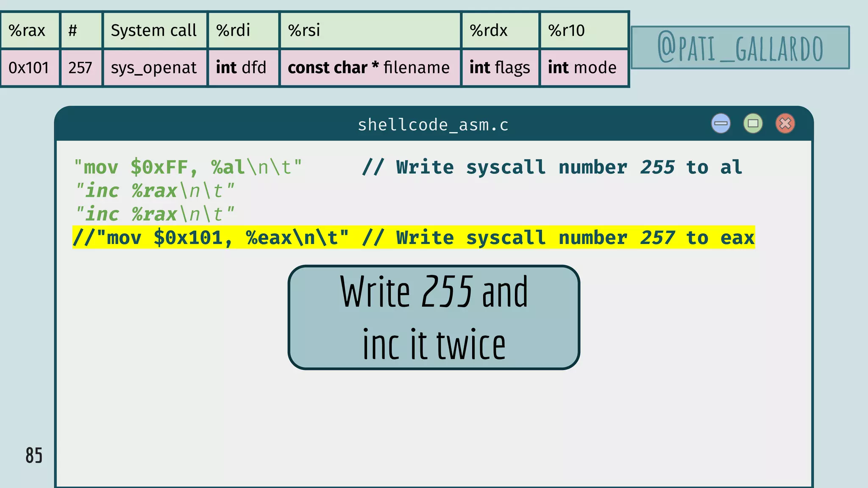
Task: Select the %rdi header cell
Action: click(x=243, y=30)
